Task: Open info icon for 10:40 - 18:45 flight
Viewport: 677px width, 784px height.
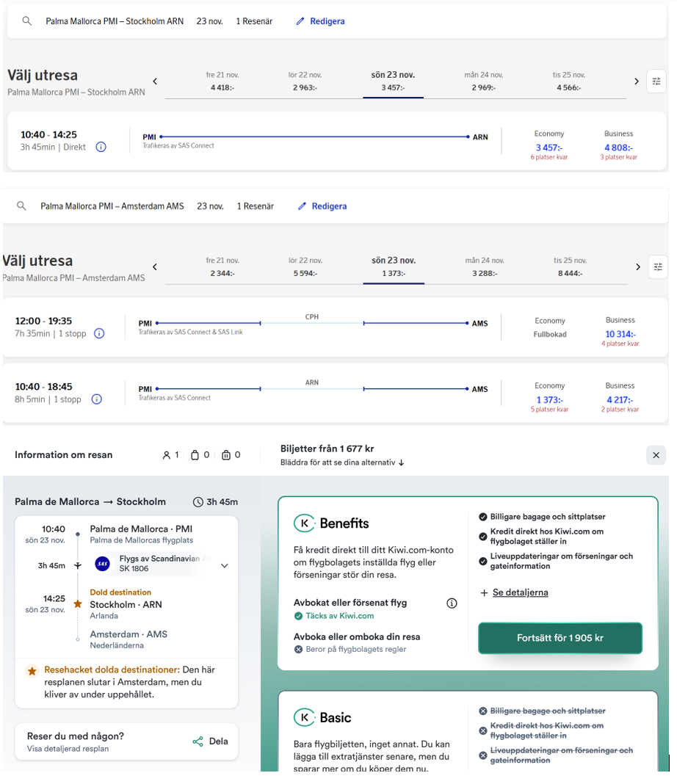Action: pyautogui.click(x=96, y=399)
